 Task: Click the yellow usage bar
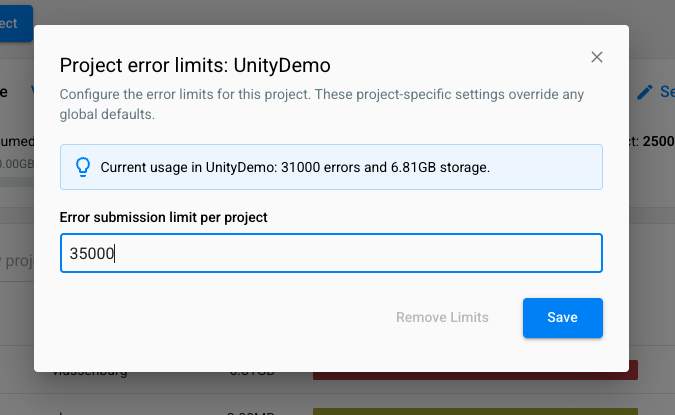[475, 410]
